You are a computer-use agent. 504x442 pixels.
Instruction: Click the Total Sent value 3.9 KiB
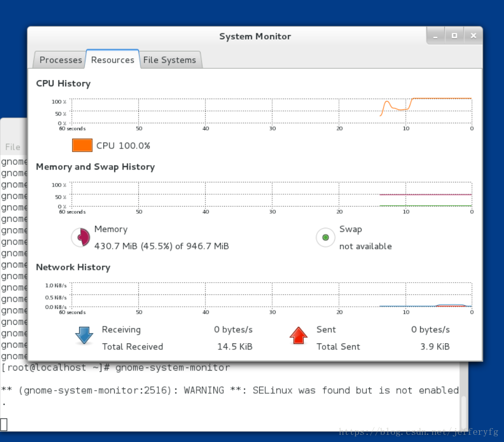[x=435, y=346]
